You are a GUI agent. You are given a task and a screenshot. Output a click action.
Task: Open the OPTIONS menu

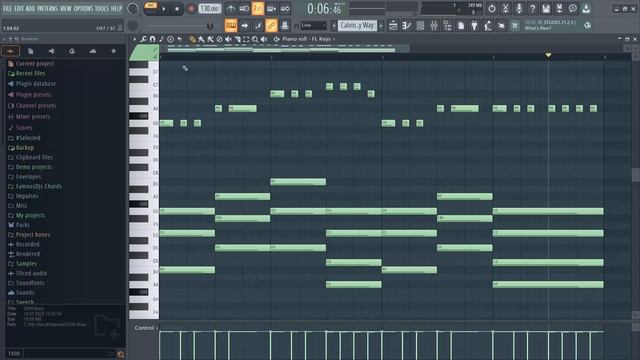click(x=83, y=8)
